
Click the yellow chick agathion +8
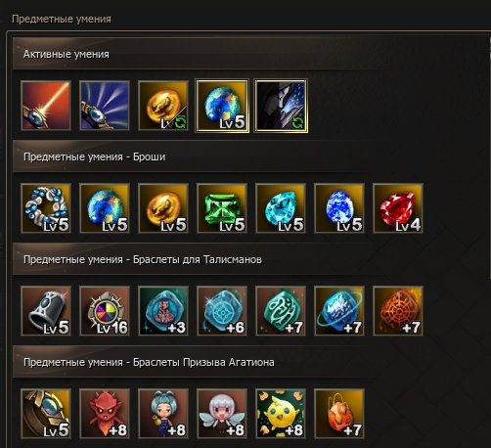coord(281,414)
